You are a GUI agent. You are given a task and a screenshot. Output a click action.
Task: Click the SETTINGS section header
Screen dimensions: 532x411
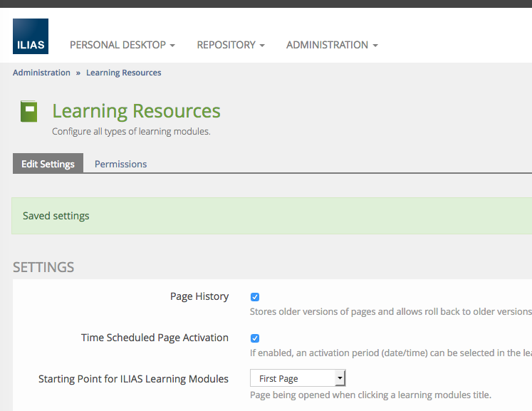click(x=43, y=268)
